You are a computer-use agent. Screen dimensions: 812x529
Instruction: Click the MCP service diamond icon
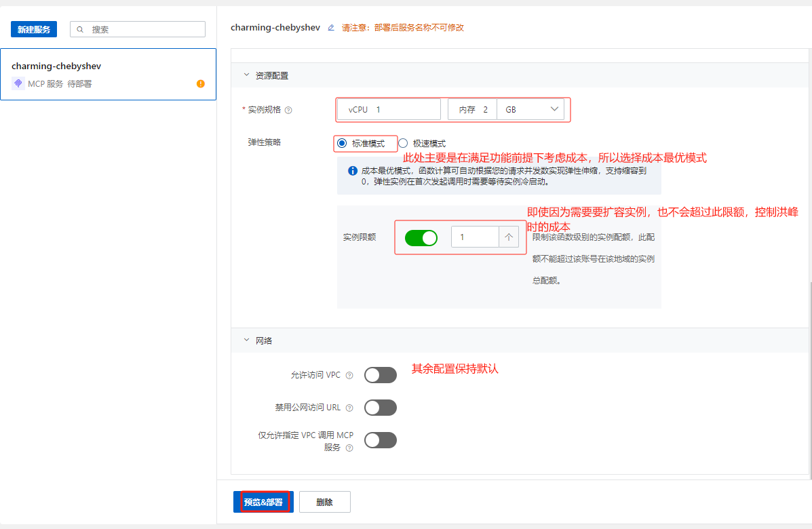pos(18,83)
